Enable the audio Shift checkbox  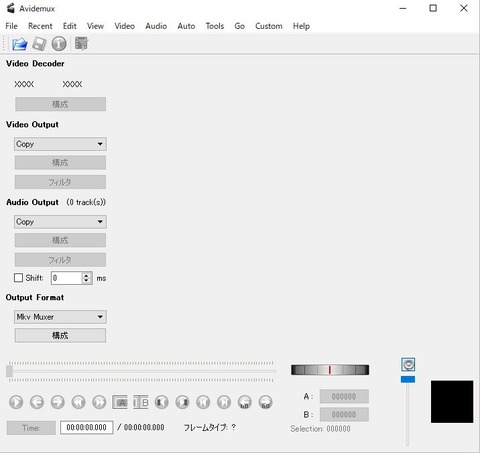pyautogui.click(x=18, y=278)
